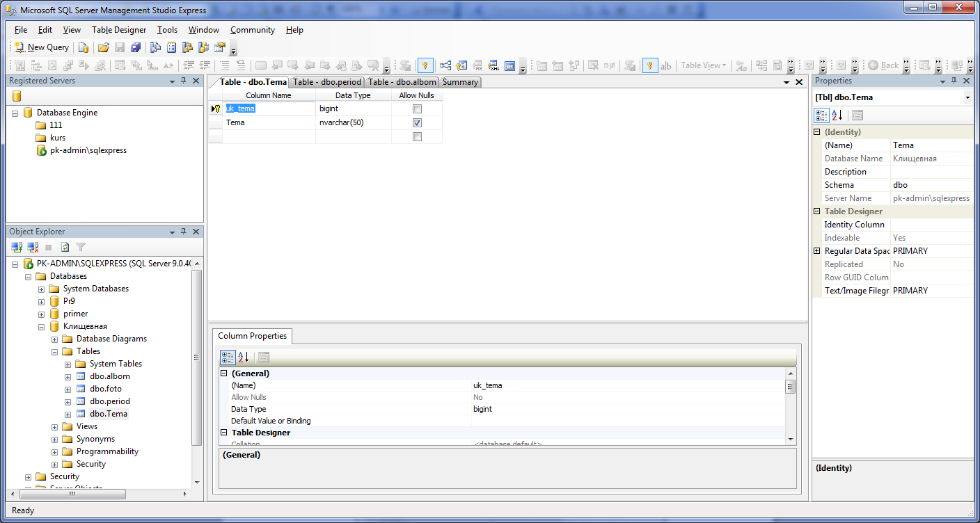Open the File menu
980x523 pixels.
pyautogui.click(x=21, y=30)
